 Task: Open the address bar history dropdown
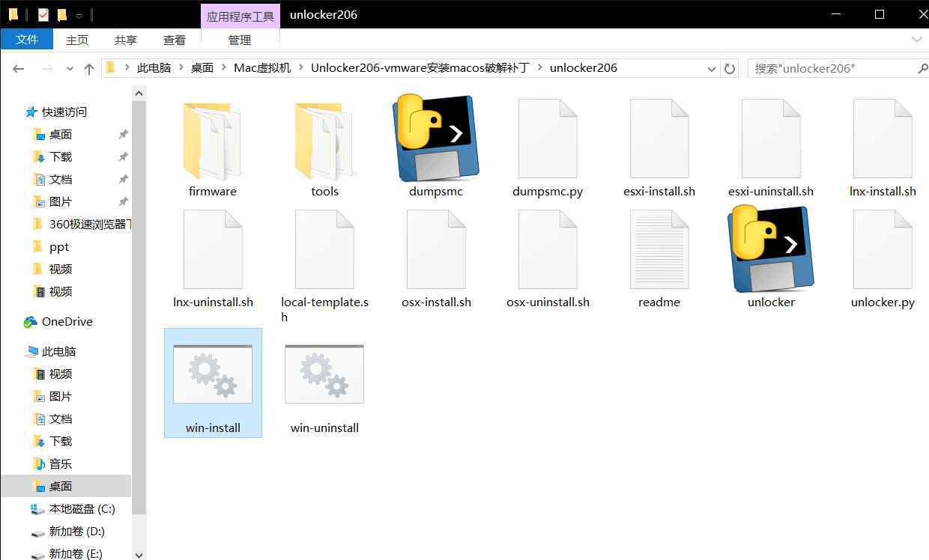[712, 68]
